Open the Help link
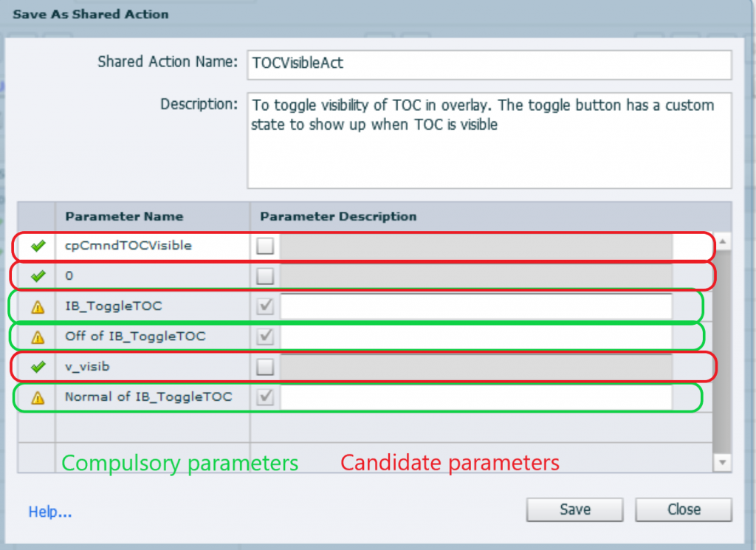This screenshot has width=756, height=550. click(x=50, y=512)
